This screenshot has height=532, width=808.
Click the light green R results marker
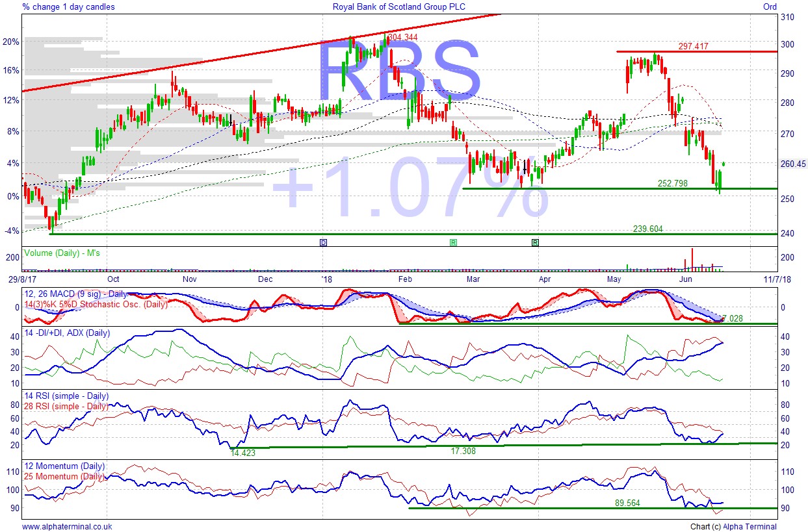click(x=453, y=242)
